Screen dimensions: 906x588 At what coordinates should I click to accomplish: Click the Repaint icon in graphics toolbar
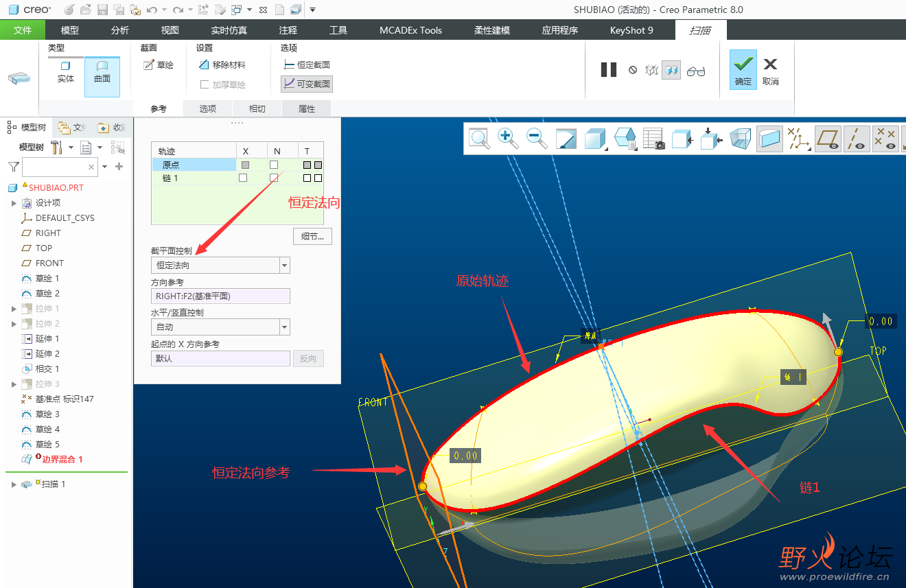(566, 139)
